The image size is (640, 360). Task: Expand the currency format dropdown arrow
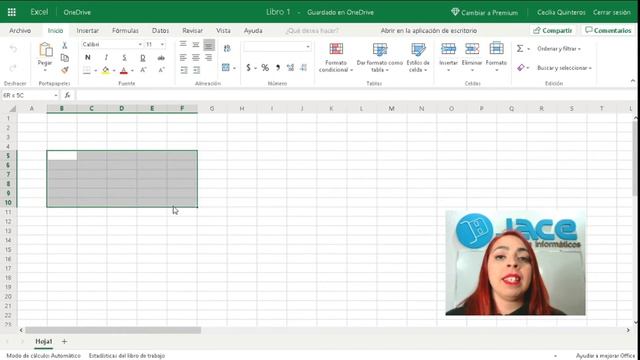pyautogui.click(x=256, y=68)
